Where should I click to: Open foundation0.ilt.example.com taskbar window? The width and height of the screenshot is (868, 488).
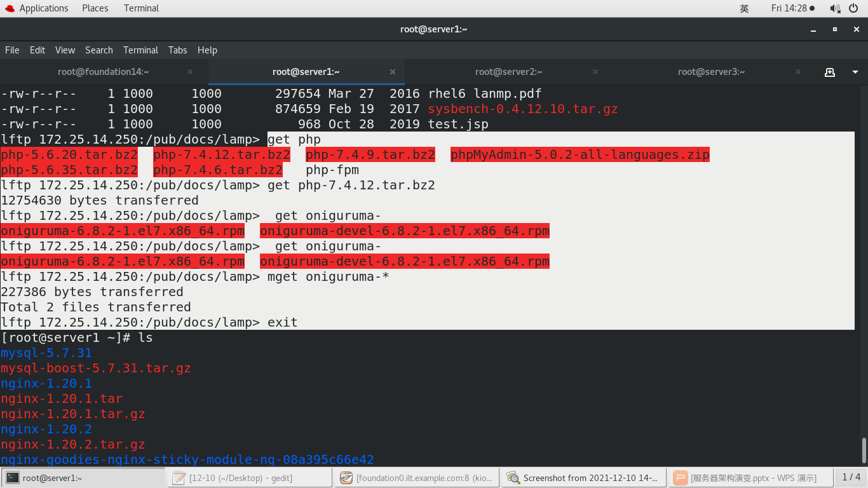[417, 477]
